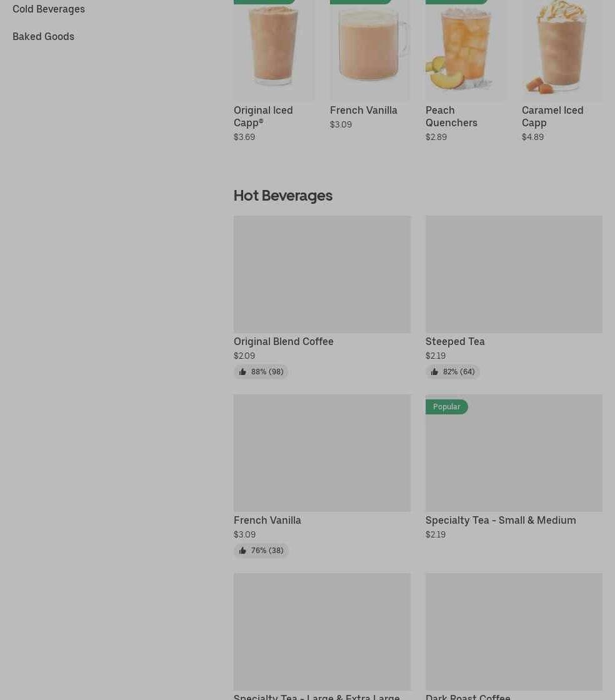Select Original Iced Capp drink image
615x700 pixels.
(x=274, y=50)
